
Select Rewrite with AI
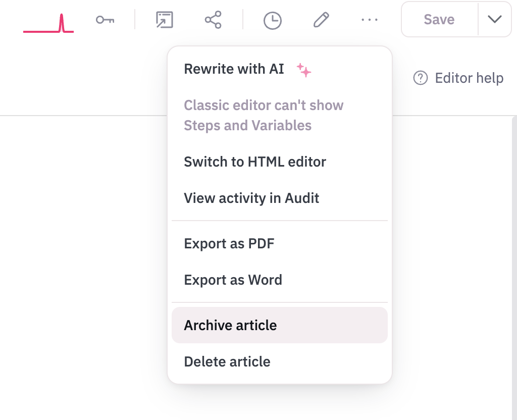tap(280, 69)
